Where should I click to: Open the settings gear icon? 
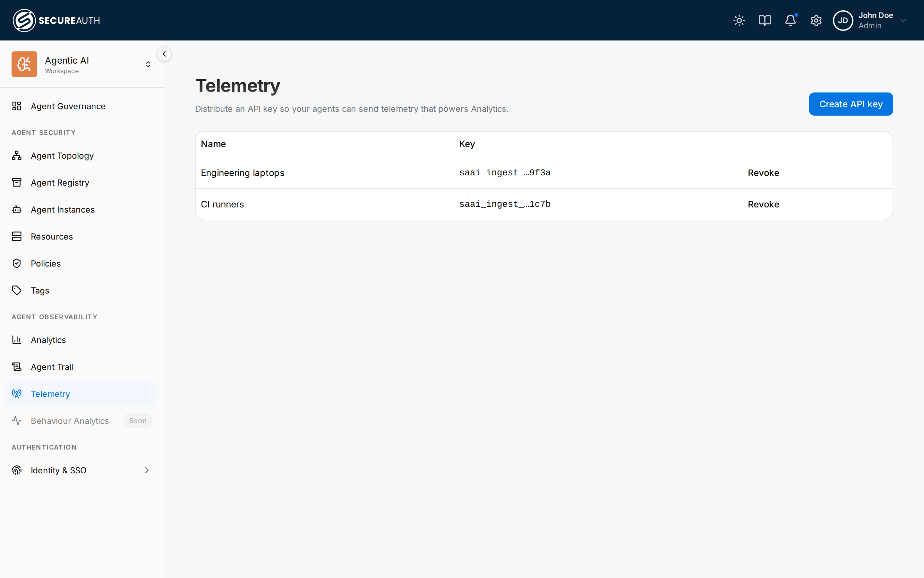pyautogui.click(x=816, y=20)
